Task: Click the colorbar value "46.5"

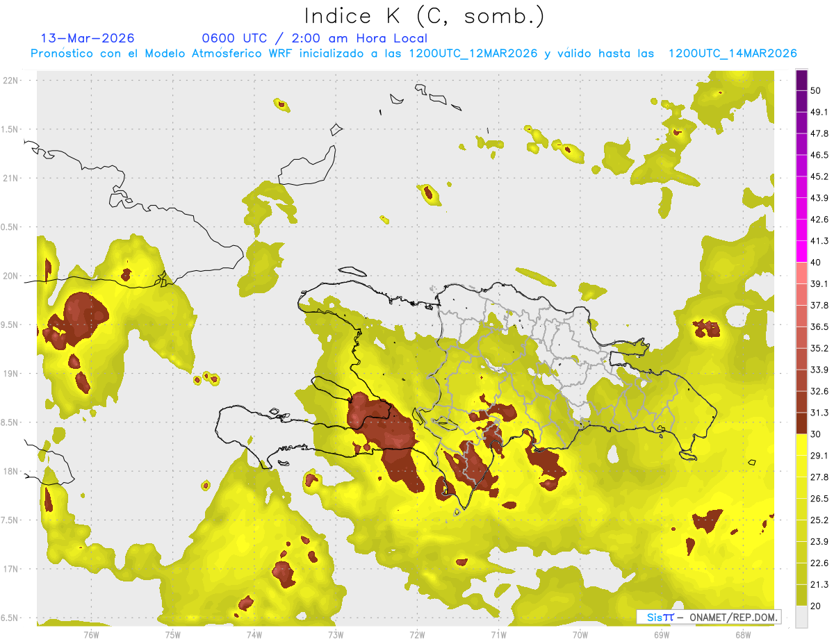Action: click(x=819, y=155)
